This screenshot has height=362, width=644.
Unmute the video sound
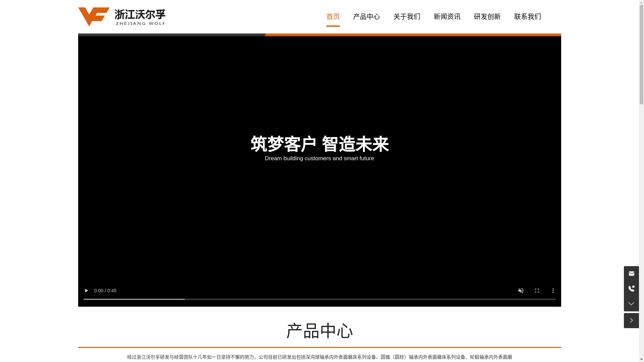coord(521,291)
